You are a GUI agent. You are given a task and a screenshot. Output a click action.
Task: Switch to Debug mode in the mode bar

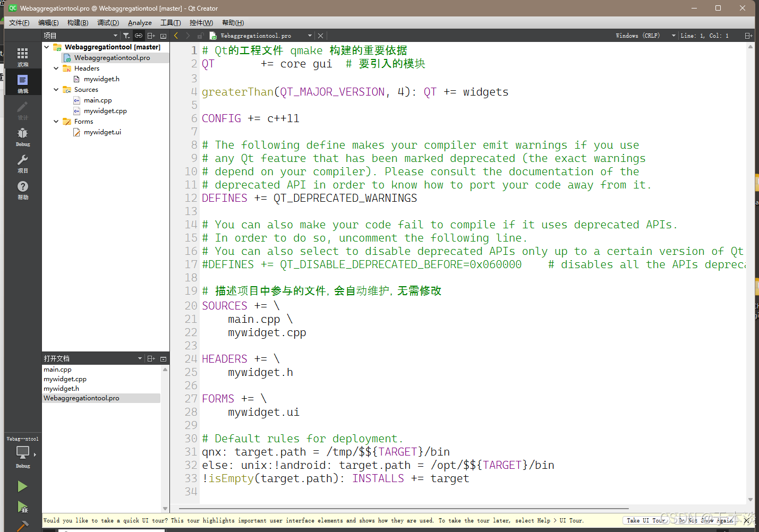(x=22, y=136)
